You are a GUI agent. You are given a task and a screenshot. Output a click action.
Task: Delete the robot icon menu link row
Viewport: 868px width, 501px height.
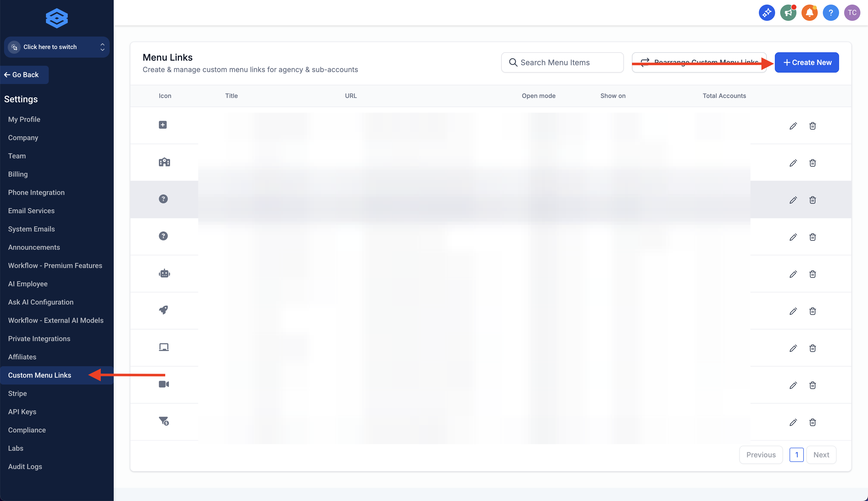[x=812, y=274]
